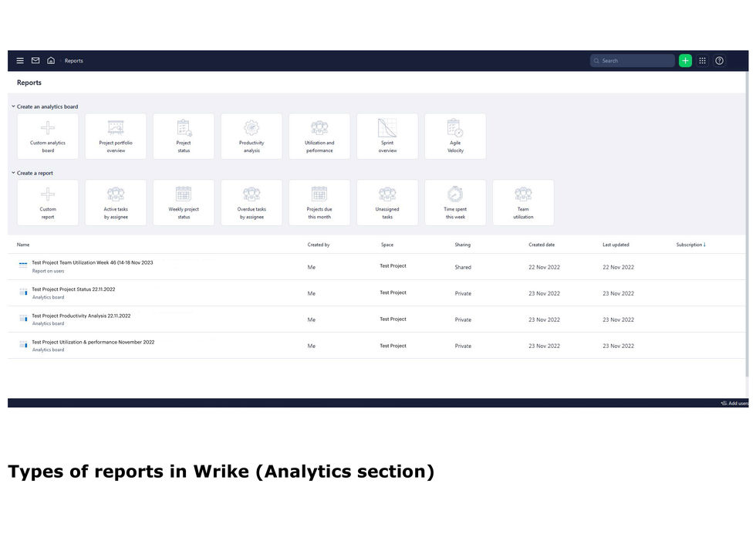Viewport: 756px width, 534px height.
Task: Open the help question mark icon
Action: 719,61
